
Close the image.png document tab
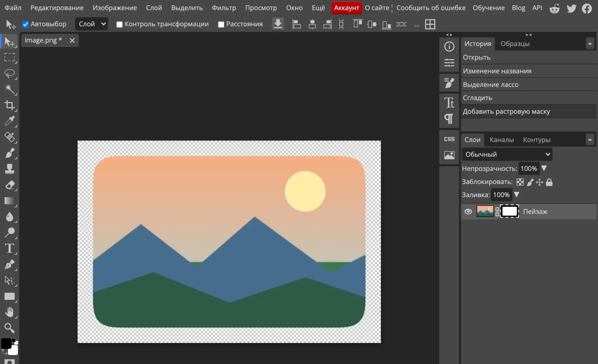[72, 40]
